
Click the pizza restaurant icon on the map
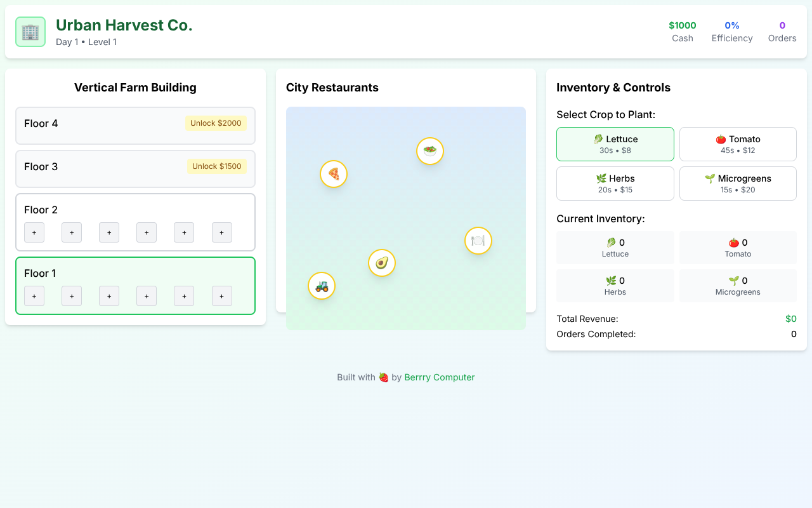(334, 174)
